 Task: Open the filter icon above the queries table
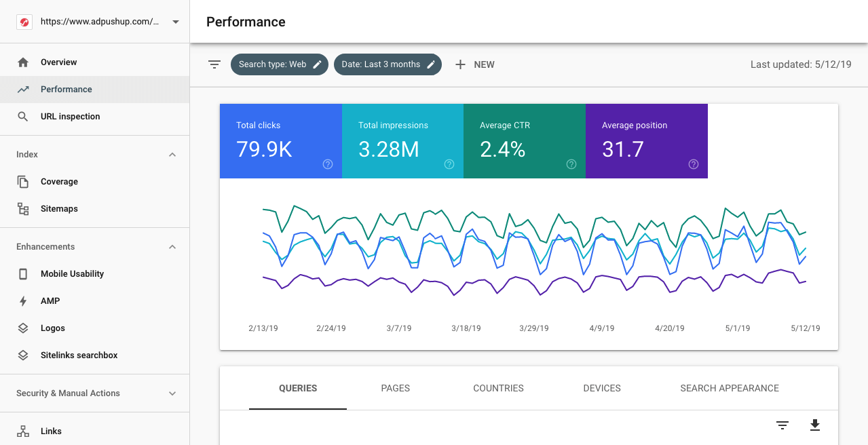click(x=782, y=425)
